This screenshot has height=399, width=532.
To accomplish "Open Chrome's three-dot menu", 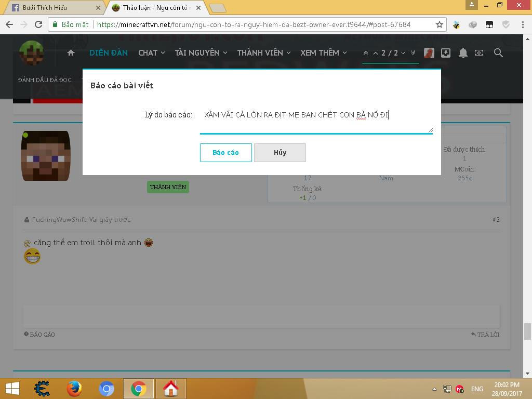I will click(x=523, y=24).
